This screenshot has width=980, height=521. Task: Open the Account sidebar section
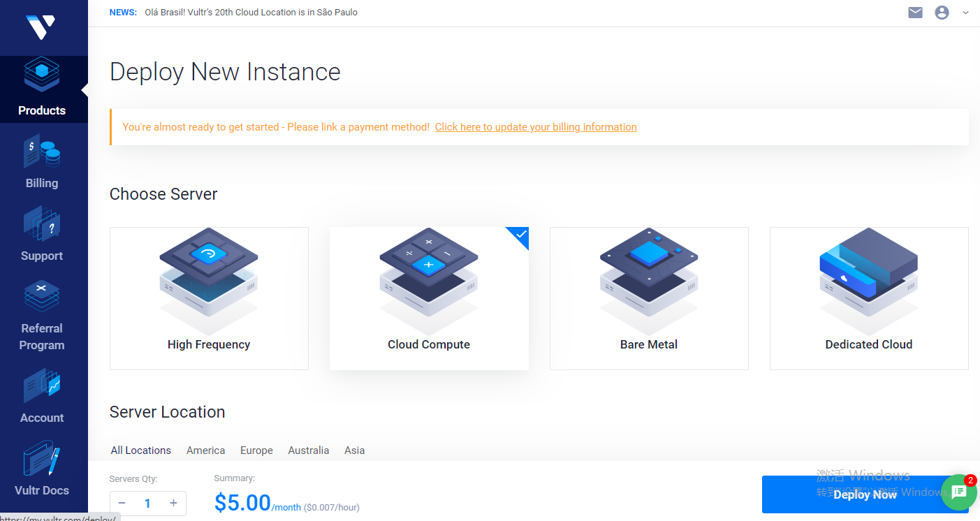tap(42, 397)
